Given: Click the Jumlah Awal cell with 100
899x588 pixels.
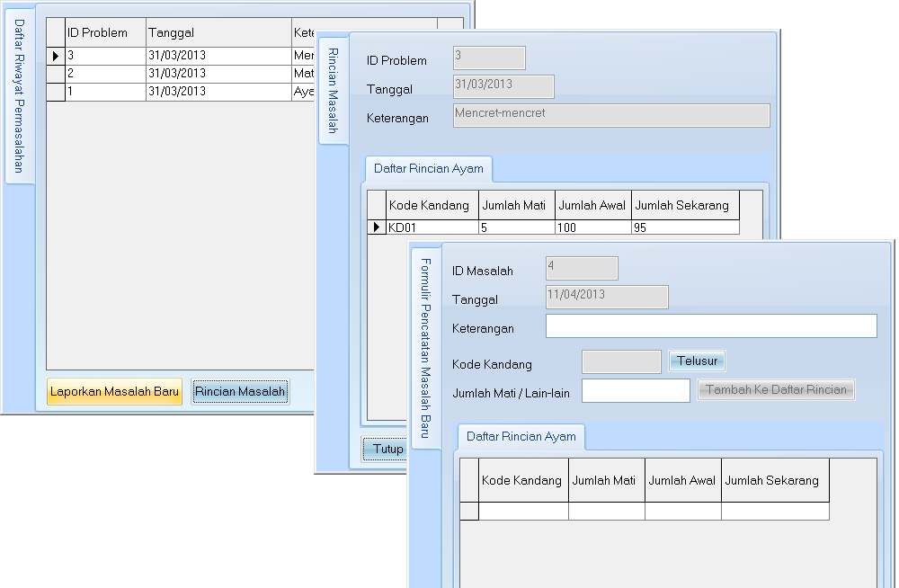Looking at the screenshot, I should click(x=593, y=227).
